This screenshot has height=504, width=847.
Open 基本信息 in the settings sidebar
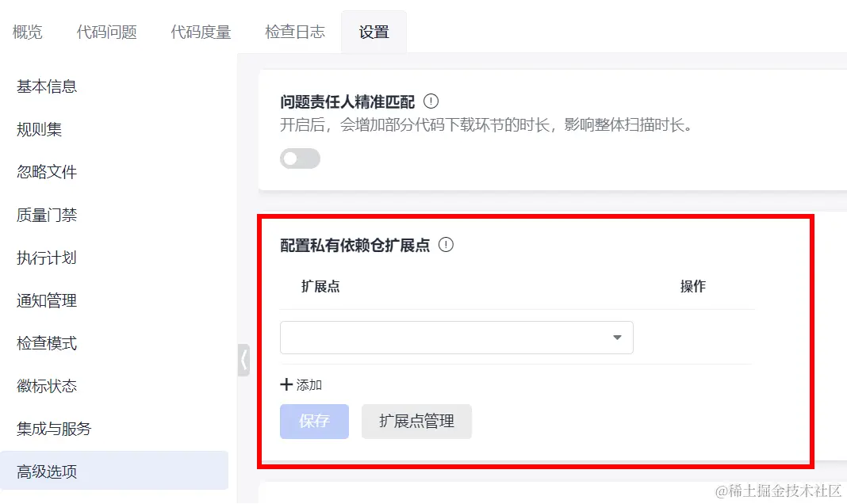coord(47,86)
